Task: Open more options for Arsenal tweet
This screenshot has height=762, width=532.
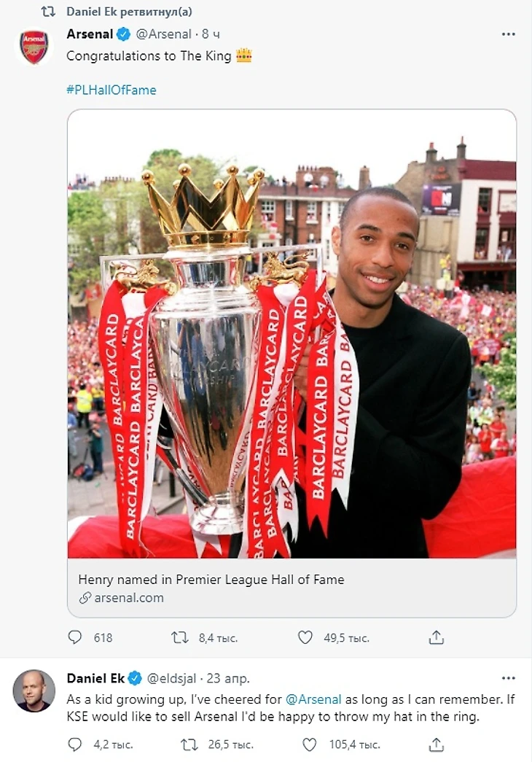Action: pos(509,34)
